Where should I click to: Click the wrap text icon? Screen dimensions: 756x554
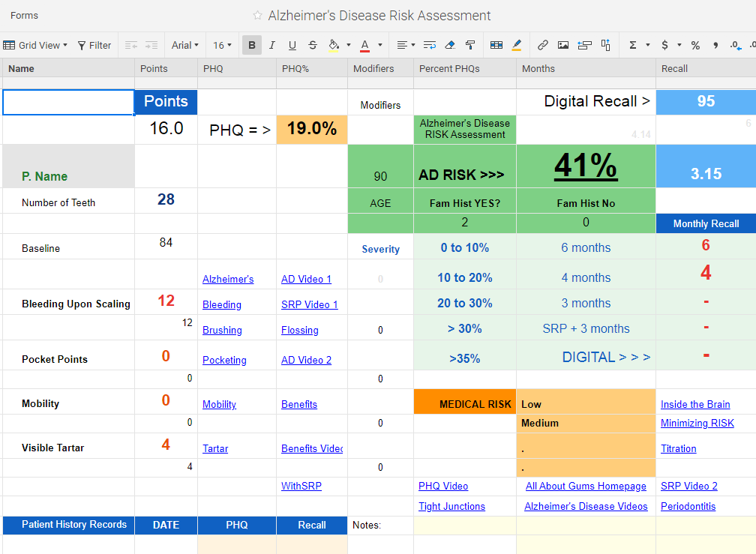[430, 45]
